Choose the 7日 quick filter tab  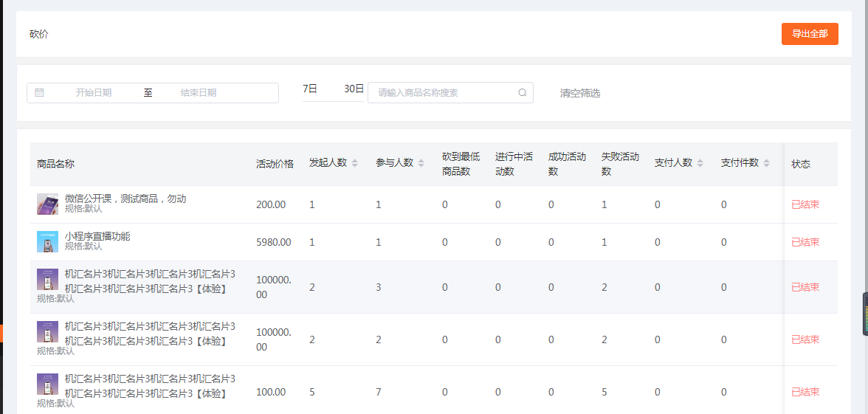click(310, 89)
